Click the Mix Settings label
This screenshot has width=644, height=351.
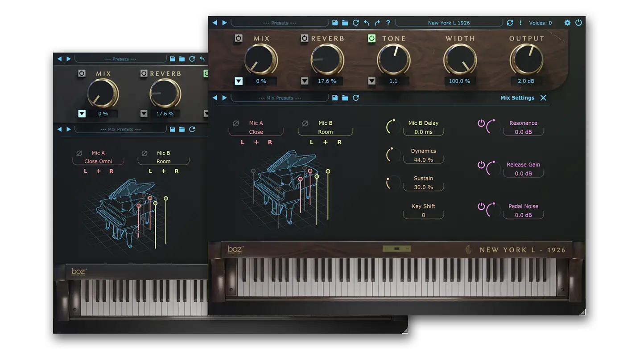point(517,98)
